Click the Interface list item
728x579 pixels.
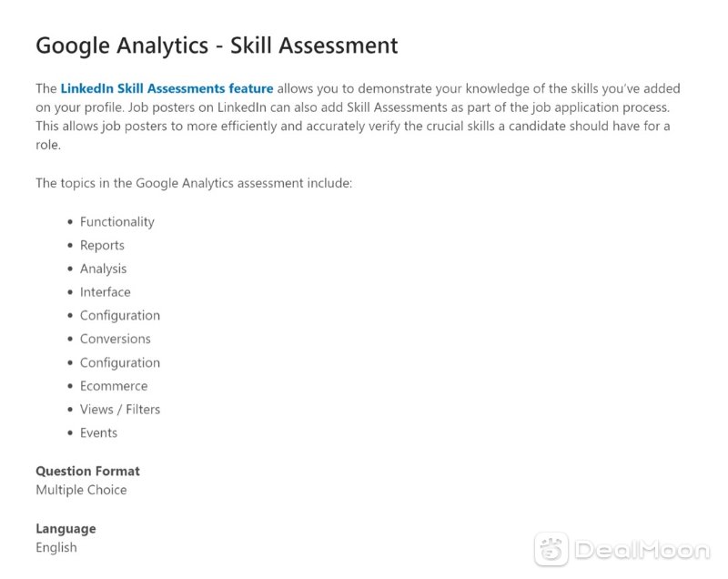pyautogui.click(x=105, y=292)
